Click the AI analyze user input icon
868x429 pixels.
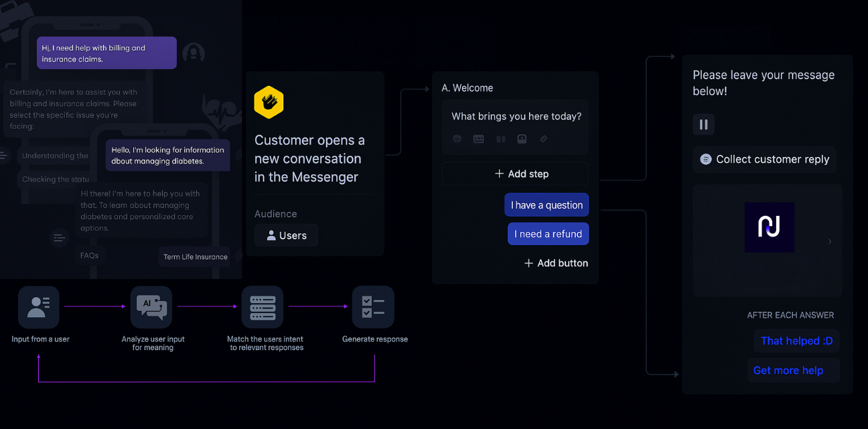click(x=151, y=307)
